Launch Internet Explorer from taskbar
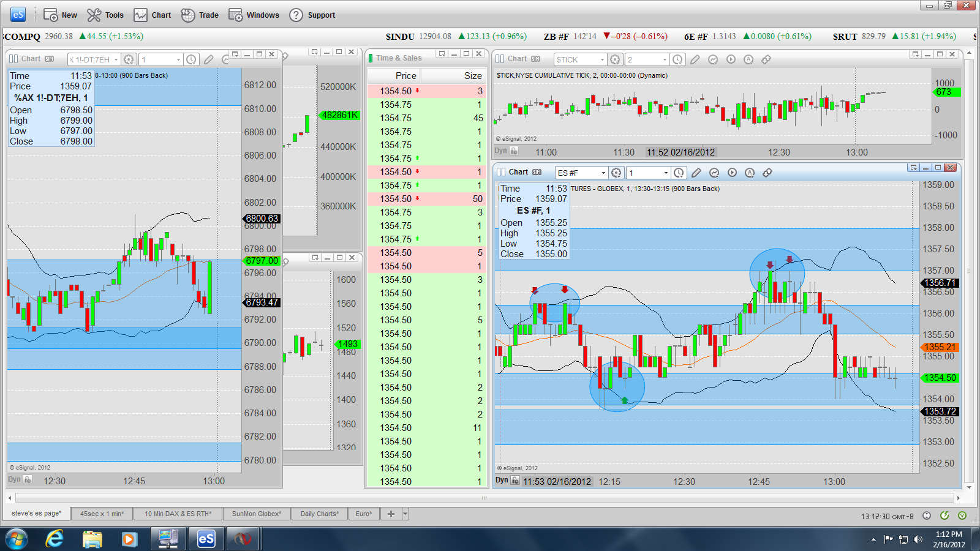The width and height of the screenshot is (980, 551). pyautogui.click(x=55, y=539)
